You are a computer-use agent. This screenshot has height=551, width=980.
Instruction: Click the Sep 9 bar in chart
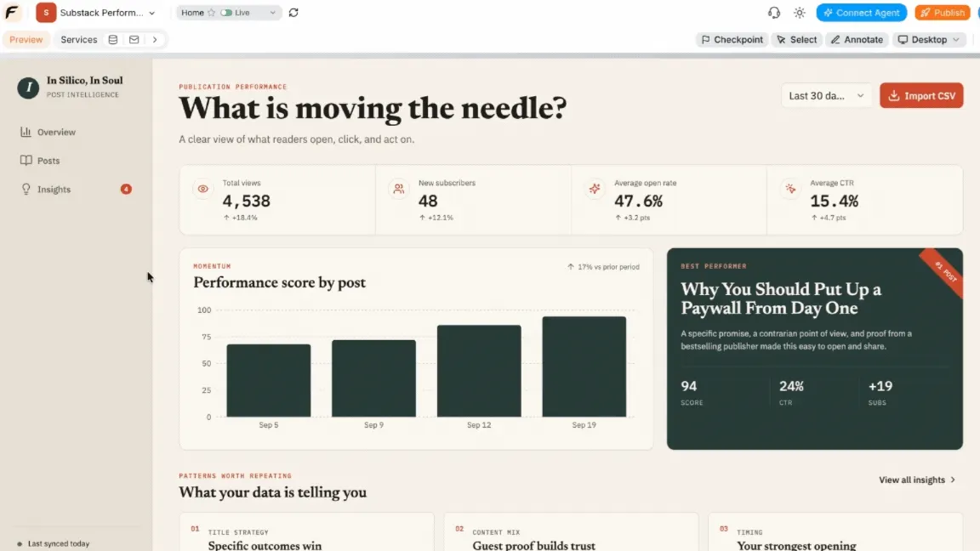(x=373, y=378)
